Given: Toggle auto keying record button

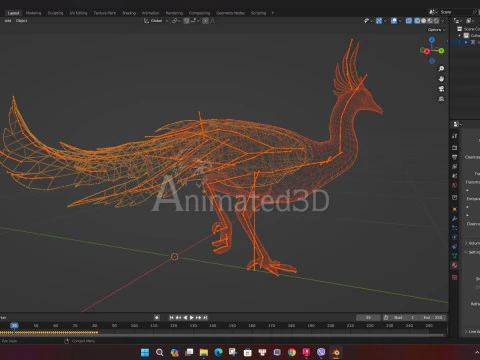Looking at the screenshot, I should [x=157, y=317].
